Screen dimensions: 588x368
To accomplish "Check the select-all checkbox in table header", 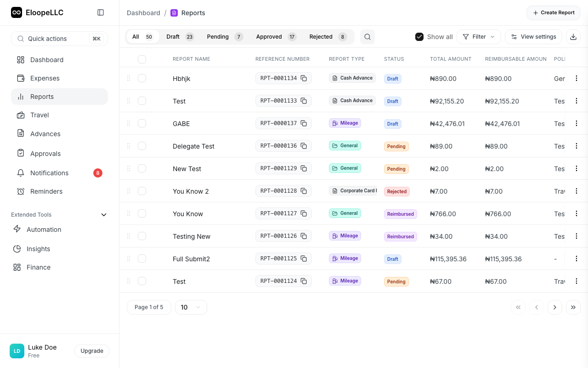I will [x=142, y=59].
